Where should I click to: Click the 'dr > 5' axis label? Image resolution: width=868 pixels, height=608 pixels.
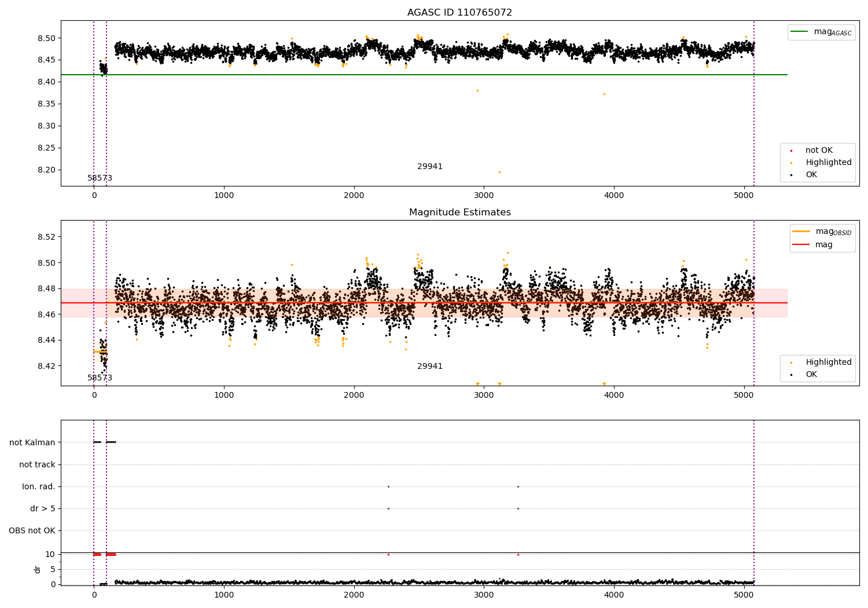coord(43,508)
